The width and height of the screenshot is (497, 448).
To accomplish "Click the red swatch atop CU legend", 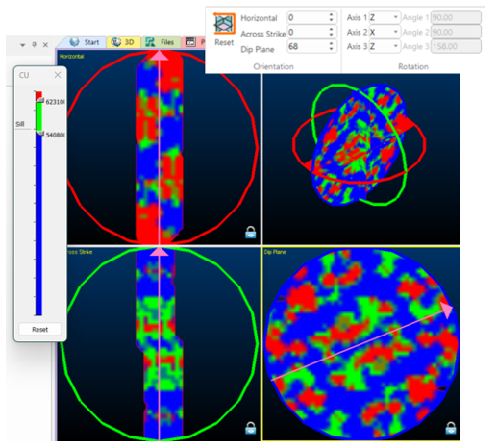I will pyautogui.click(x=38, y=95).
